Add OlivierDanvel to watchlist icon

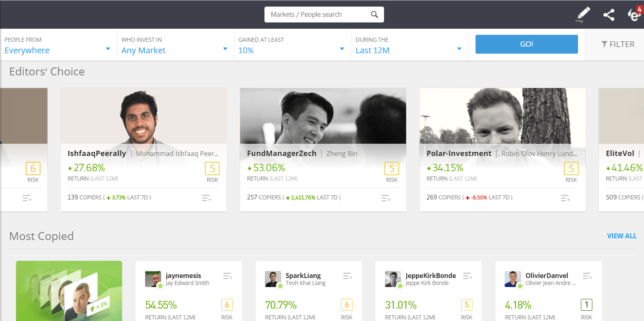click(587, 276)
